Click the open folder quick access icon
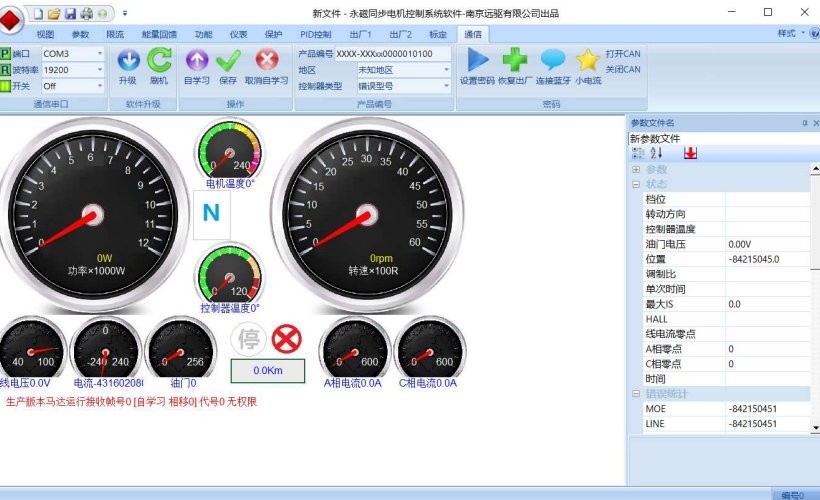Screen dimensions: 820x500 (x=54, y=14)
